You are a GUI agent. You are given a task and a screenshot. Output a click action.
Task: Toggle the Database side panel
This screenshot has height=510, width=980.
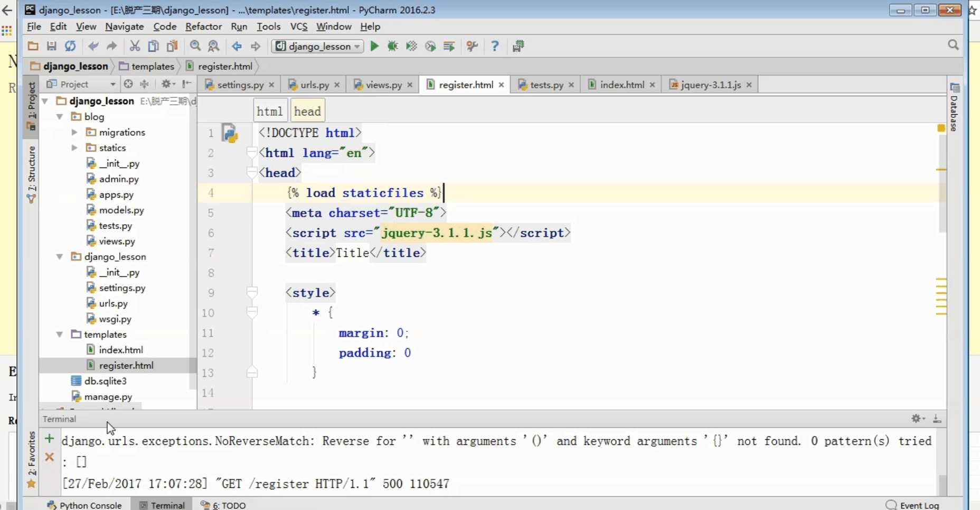pyautogui.click(x=954, y=107)
